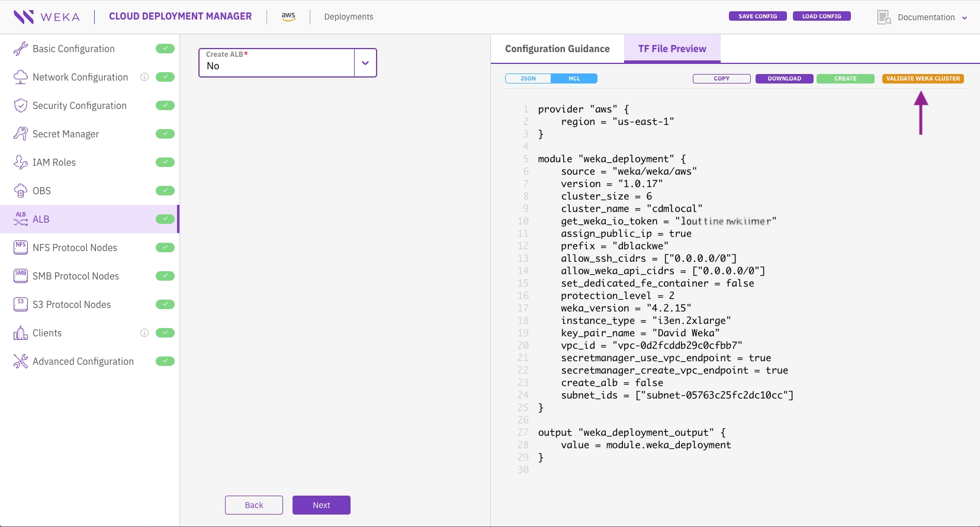Viewport: 980px width, 527px height.
Task: Click the Next button
Action: pyautogui.click(x=322, y=505)
